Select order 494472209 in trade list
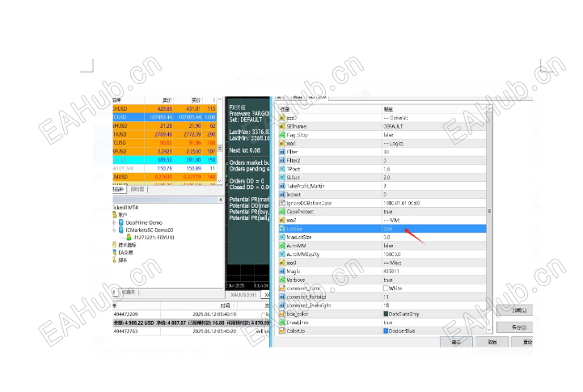The image size is (583, 392). [191, 314]
